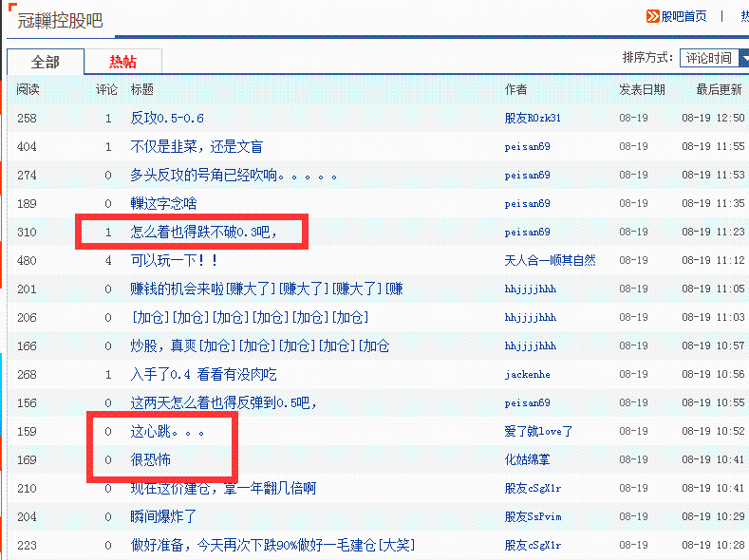Click read count 404
Image resolution: width=749 pixels, height=560 pixels.
coord(27,146)
